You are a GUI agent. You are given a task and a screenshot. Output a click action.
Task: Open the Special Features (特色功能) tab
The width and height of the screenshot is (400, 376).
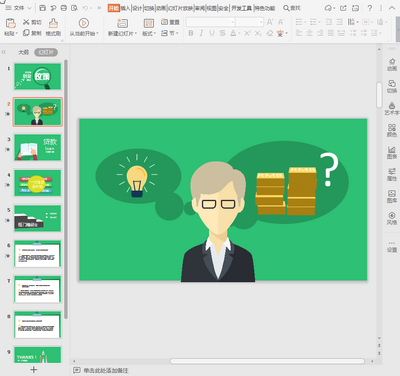[265, 8]
